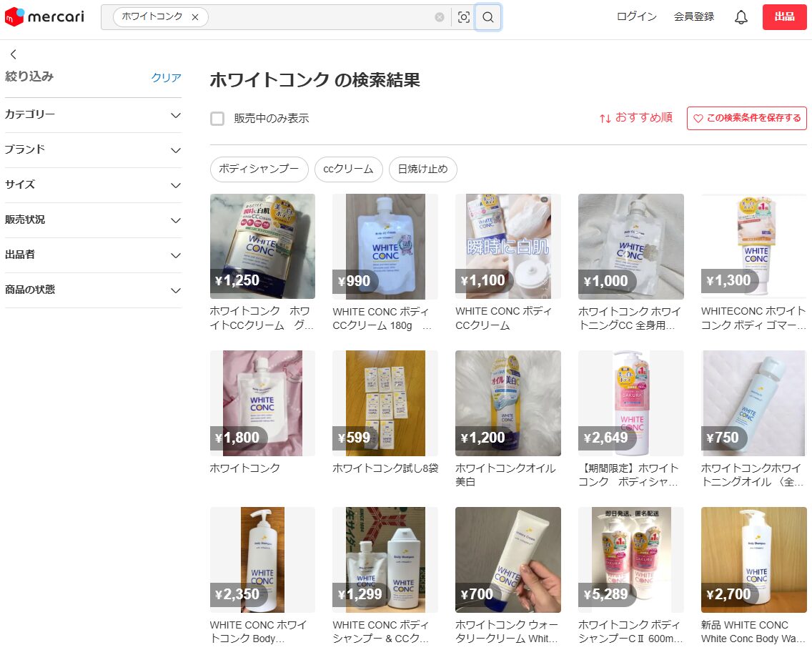Click この検索条件を保存する button
The width and height of the screenshot is (812, 655).
[746, 118]
